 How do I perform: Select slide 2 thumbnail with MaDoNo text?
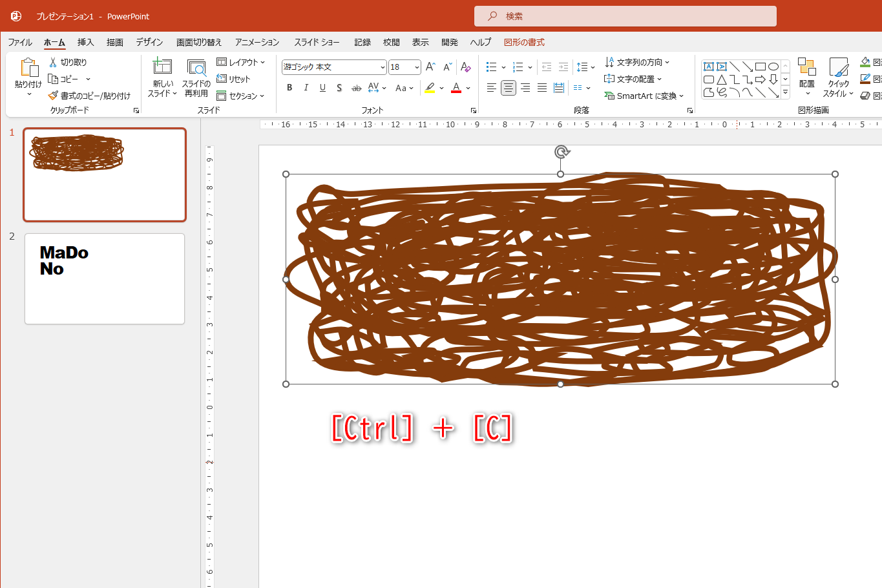104,278
